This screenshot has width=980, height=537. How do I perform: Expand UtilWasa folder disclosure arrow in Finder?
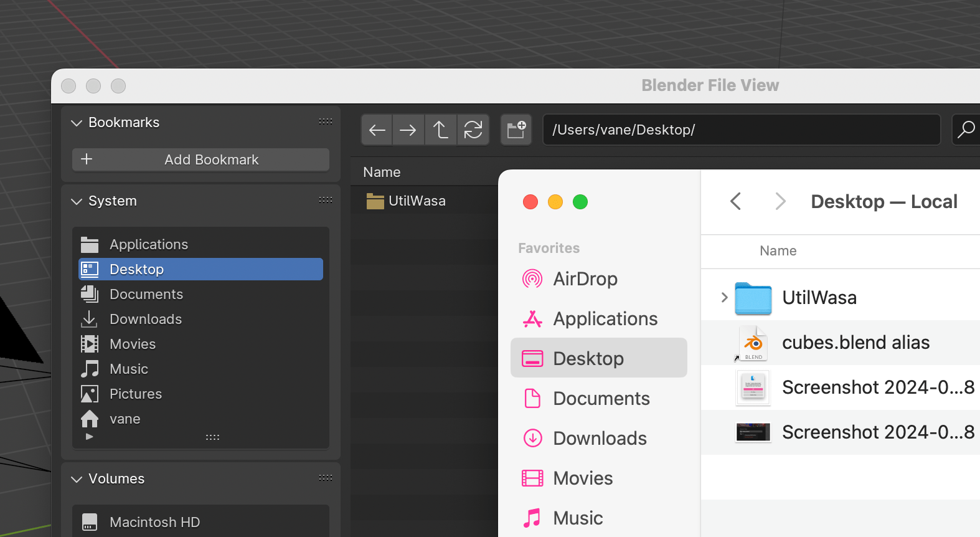724,297
